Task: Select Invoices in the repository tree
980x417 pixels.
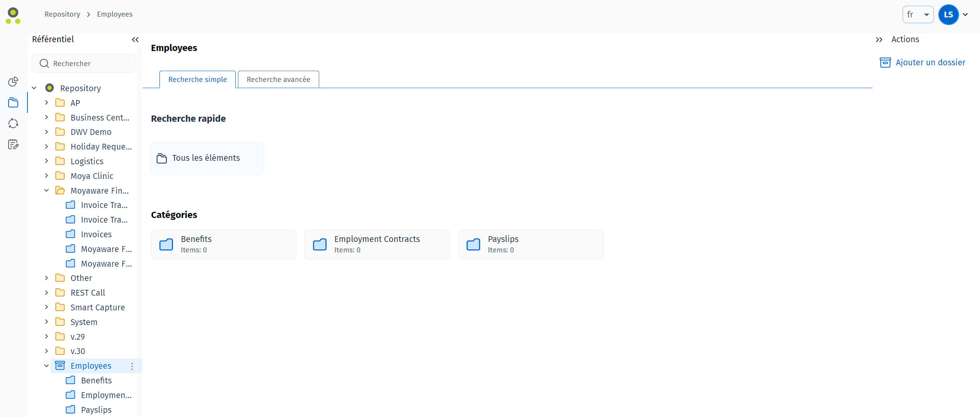Action: [x=96, y=234]
